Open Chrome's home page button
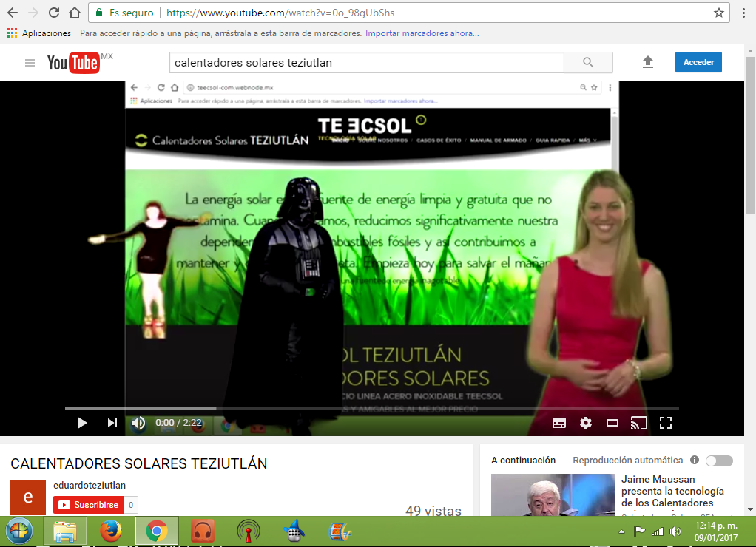This screenshot has height=547, width=756. [x=75, y=13]
